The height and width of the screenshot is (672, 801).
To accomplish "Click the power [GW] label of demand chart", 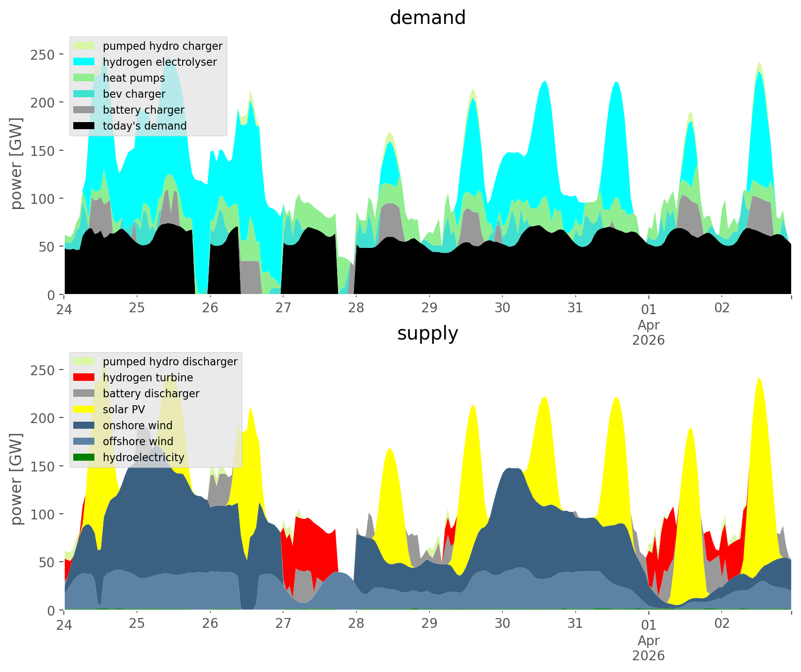I will point(16,163).
